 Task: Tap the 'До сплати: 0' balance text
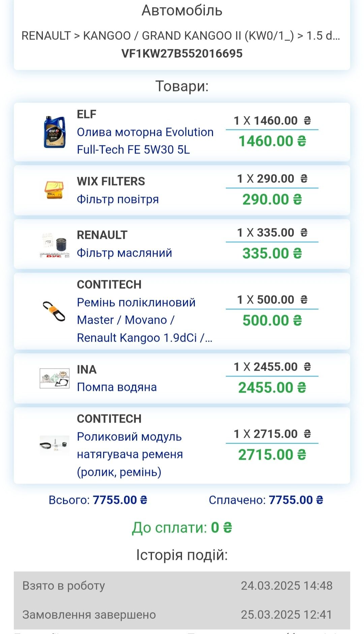pos(182,527)
